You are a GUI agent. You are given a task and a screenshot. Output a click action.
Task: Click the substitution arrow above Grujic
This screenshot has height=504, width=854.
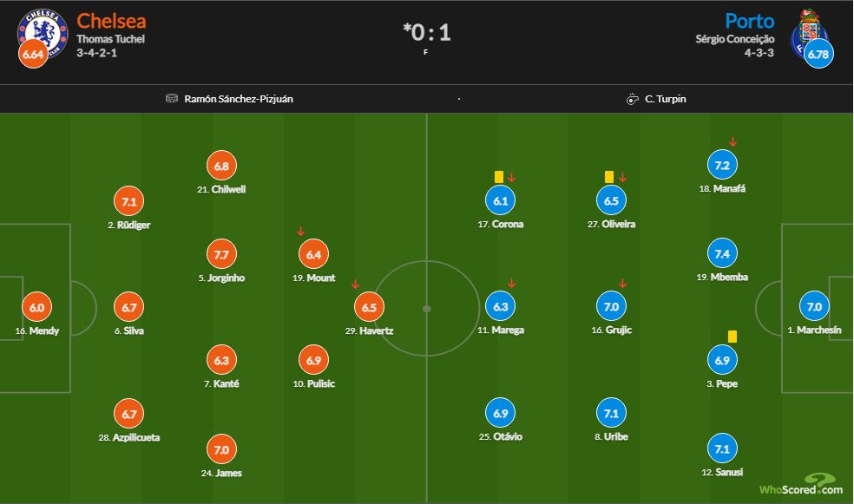[622, 284]
